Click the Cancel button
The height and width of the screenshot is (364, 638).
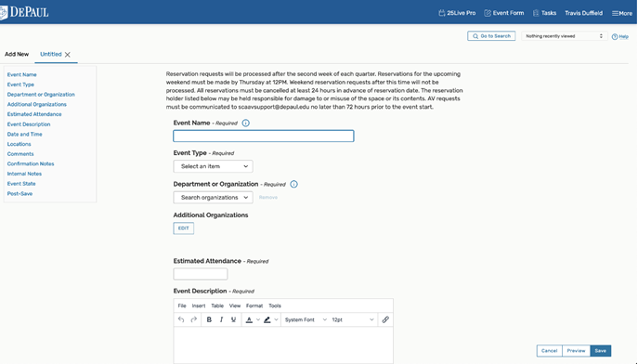click(549, 351)
